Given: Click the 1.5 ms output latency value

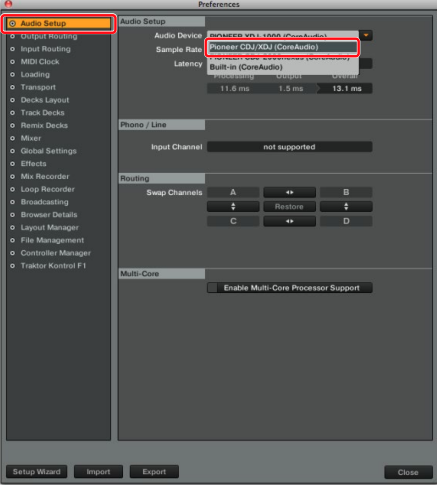Looking at the screenshot, I should coord(291,89).
